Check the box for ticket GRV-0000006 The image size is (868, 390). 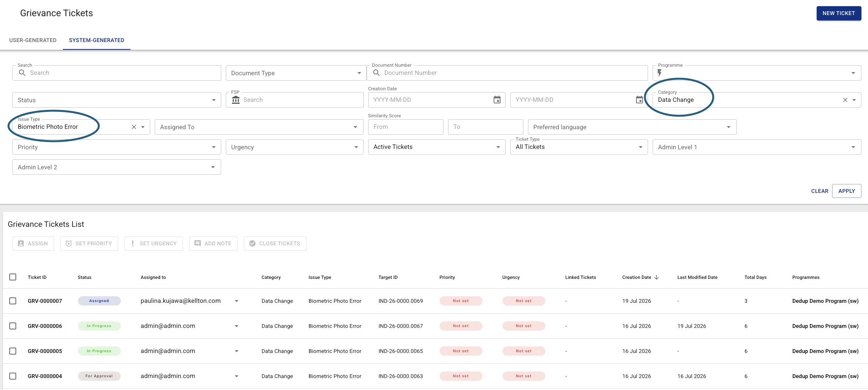click(13, 326)
